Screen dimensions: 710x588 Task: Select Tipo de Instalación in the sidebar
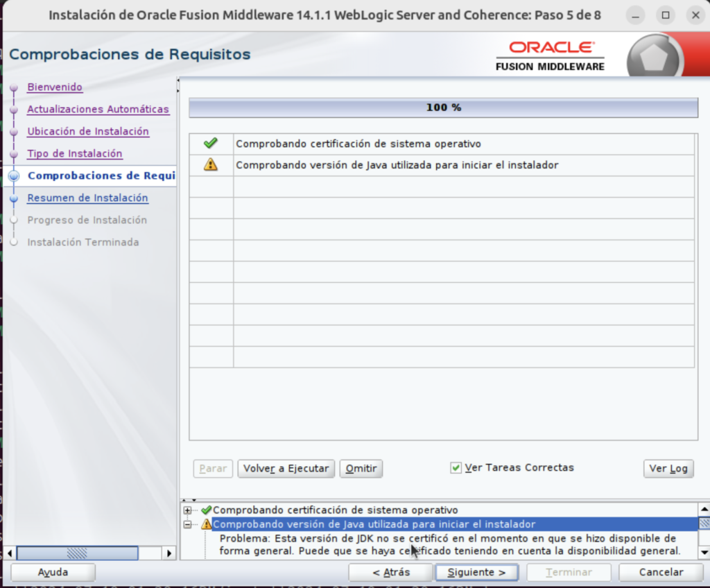[74, 154]
